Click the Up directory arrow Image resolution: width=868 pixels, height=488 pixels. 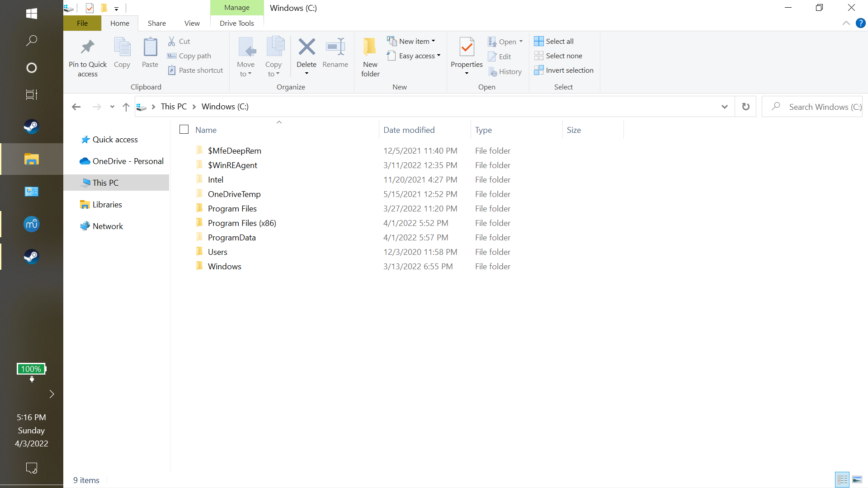[x=126, y=107]
